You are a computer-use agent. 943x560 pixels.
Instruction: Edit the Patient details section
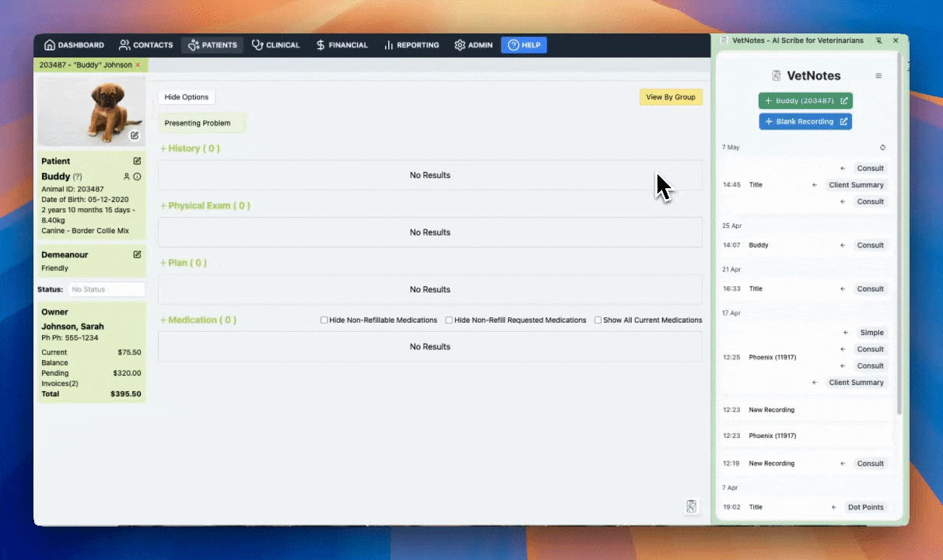tap(137, 161)
